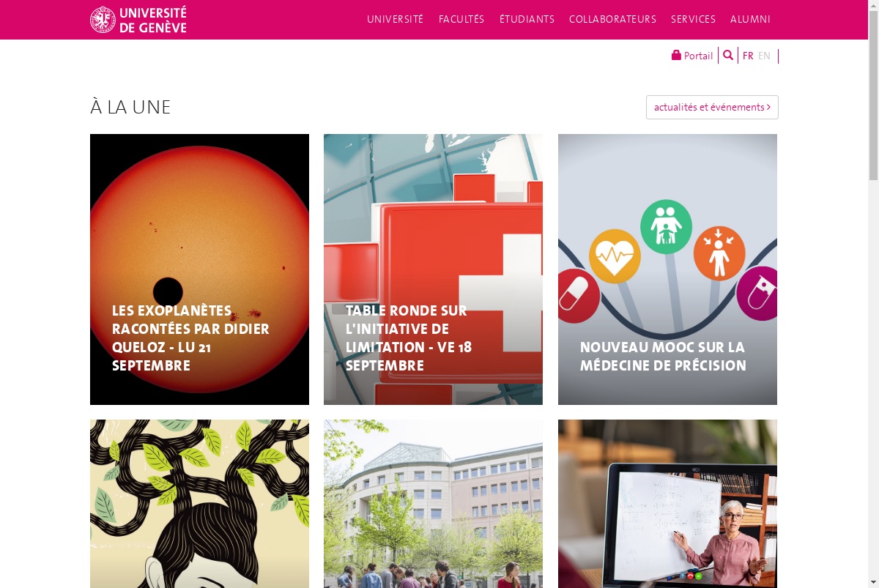Select the FR language option
The image size is (879, 588).
(x=748, y=56)
